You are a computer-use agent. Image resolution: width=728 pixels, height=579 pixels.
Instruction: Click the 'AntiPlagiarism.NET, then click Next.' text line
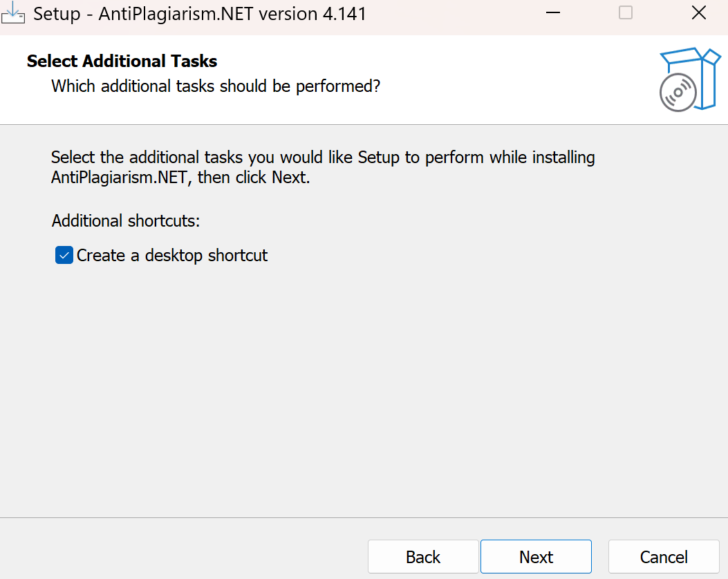180,177
